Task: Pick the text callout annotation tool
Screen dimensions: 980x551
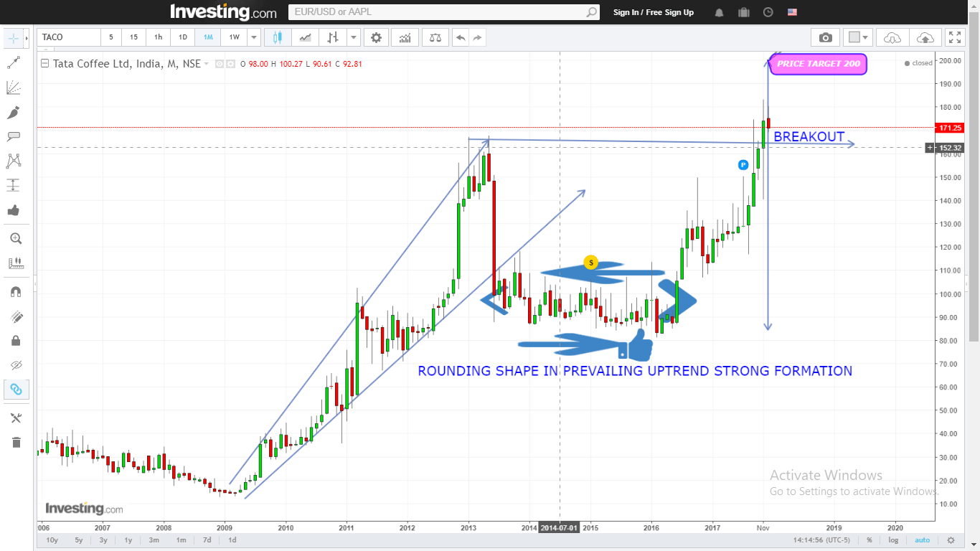Action: pyautogui.click(x=14, y=136)
